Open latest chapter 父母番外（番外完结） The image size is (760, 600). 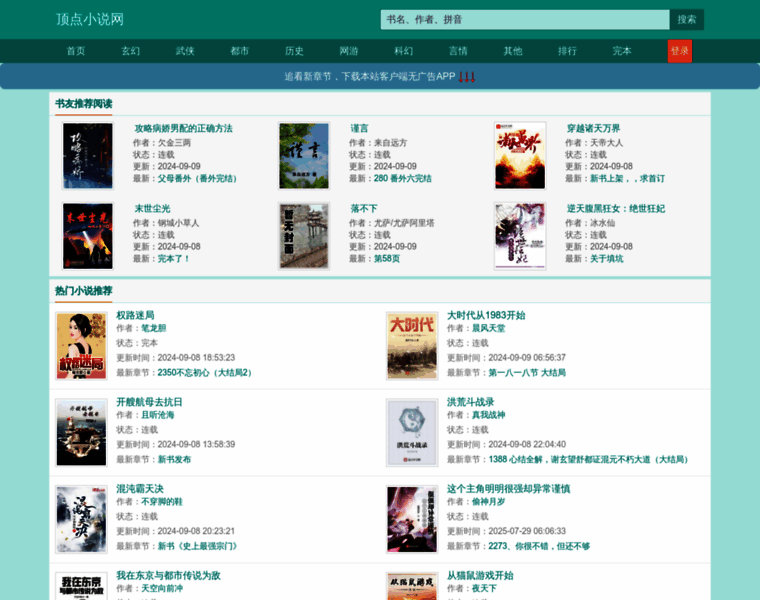tap(197, 178)
